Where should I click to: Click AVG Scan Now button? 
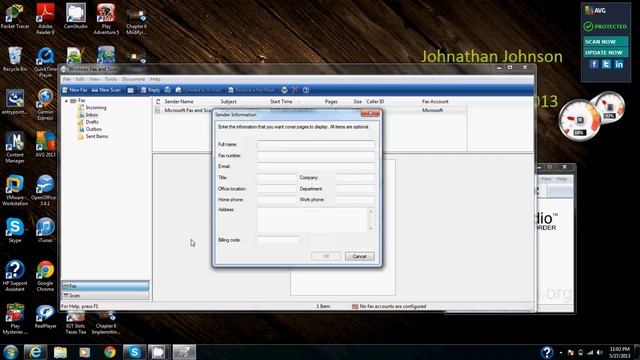pos(605,42)
